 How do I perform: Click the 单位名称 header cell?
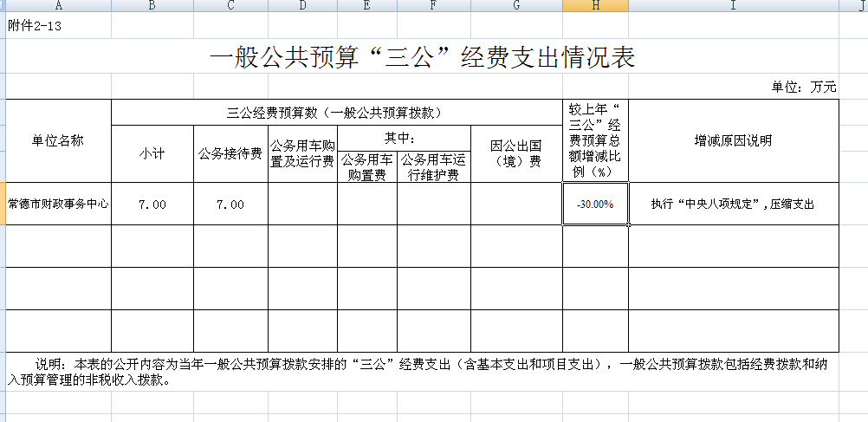(58, 140)
